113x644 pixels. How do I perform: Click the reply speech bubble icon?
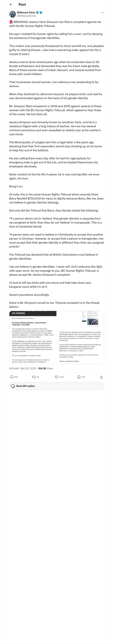(12, 377)
